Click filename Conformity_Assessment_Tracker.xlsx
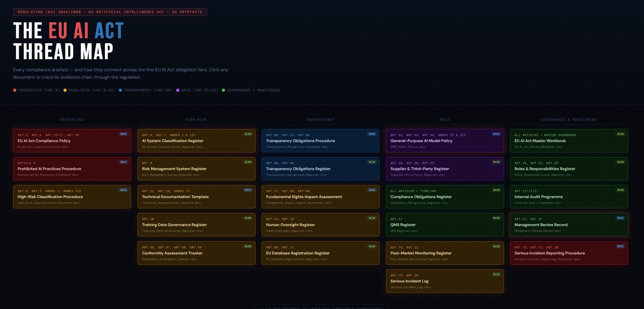 (x=169, y=259)
